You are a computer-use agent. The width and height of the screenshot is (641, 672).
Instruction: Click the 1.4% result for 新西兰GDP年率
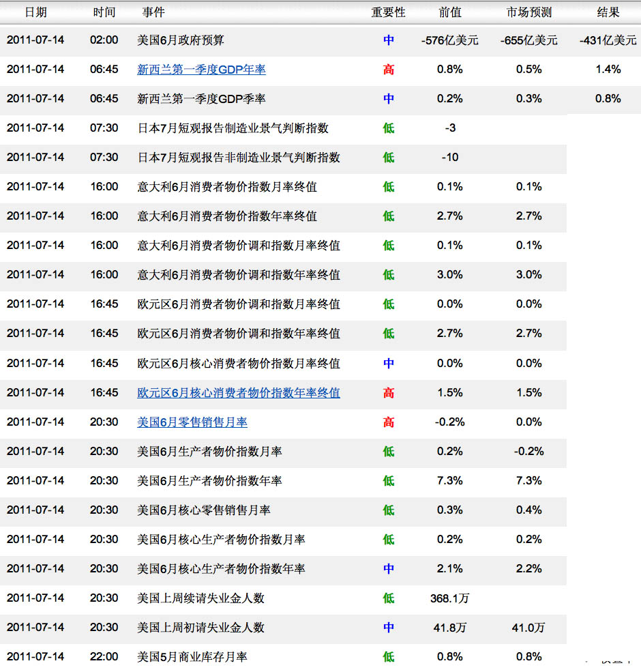(608, 70)
